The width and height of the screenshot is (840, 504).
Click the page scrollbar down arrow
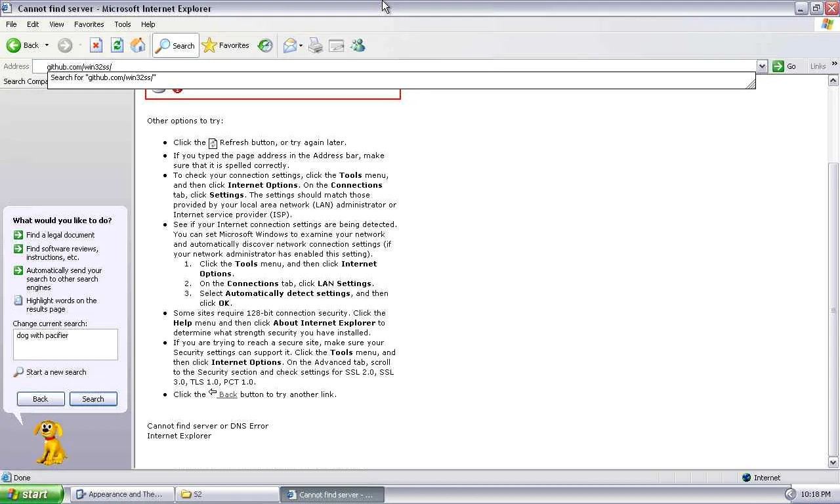coord(833,463)
